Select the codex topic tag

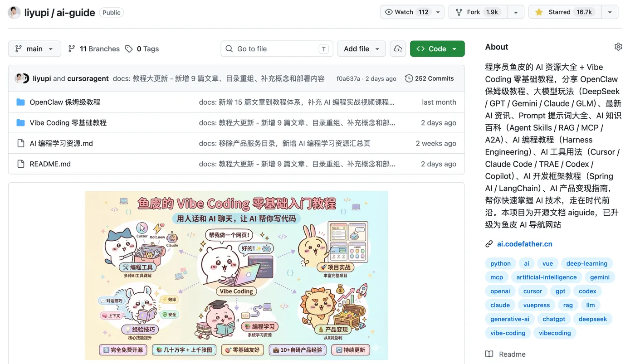tap(587, 291)
